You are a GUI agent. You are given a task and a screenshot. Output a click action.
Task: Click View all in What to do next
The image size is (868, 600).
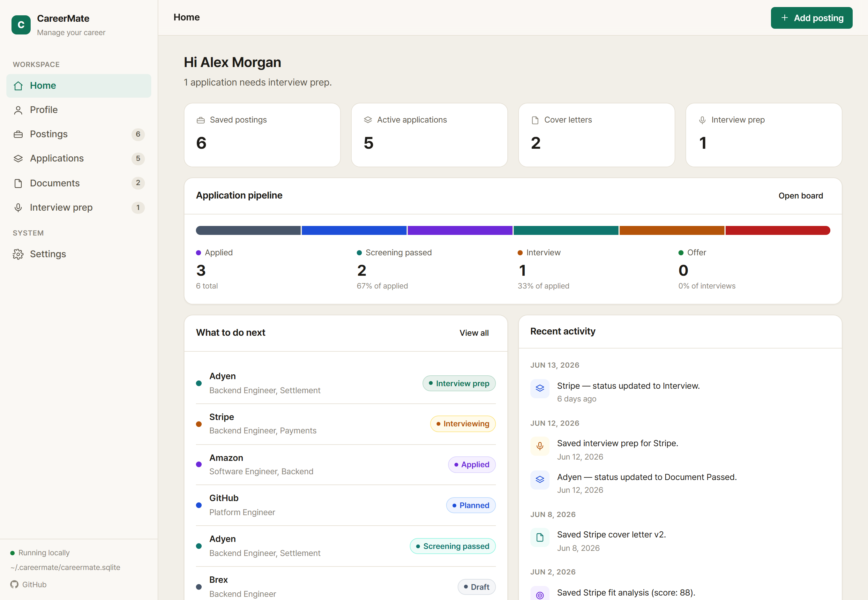[x=474, y=333]
